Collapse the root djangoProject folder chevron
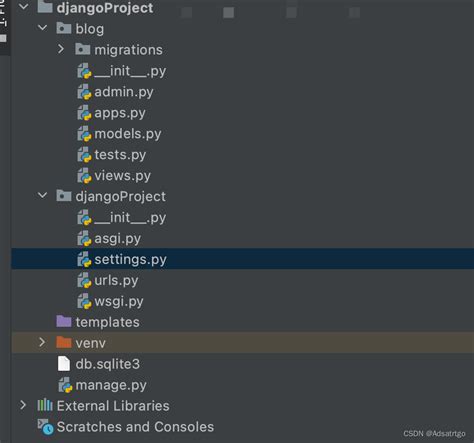The height and width of the screenshot is (443, 474). (x=24, y=7)
